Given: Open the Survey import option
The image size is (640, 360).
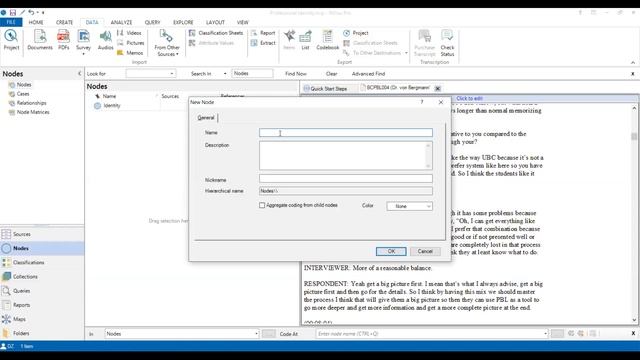Looking at the screenshot, I should (83, 41).
